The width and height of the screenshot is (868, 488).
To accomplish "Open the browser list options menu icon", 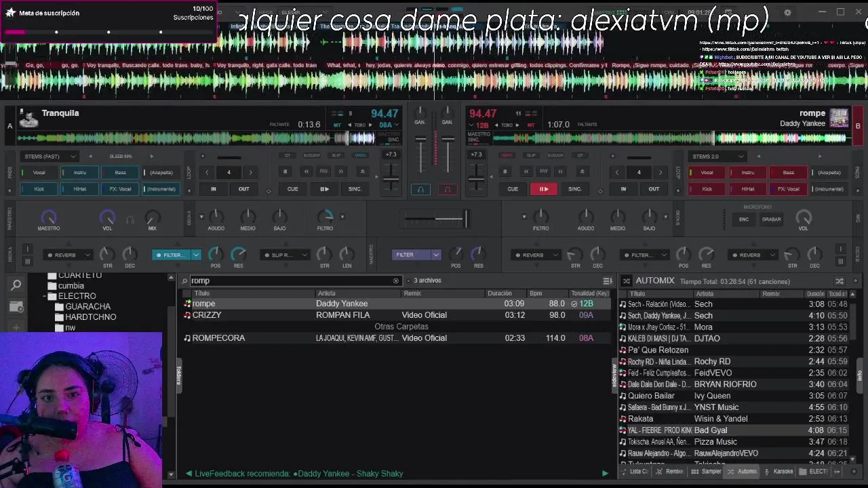I will 608,281.
